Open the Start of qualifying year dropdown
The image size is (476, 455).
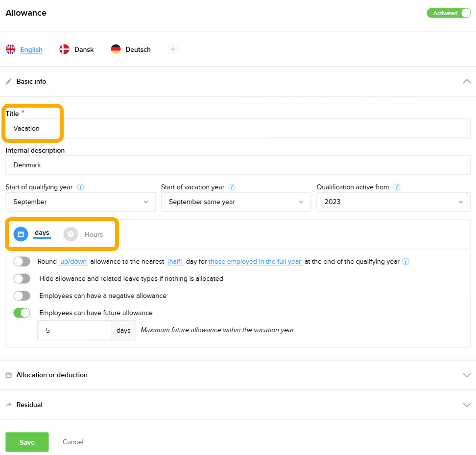pyautogui.click(x=81, y=202)
